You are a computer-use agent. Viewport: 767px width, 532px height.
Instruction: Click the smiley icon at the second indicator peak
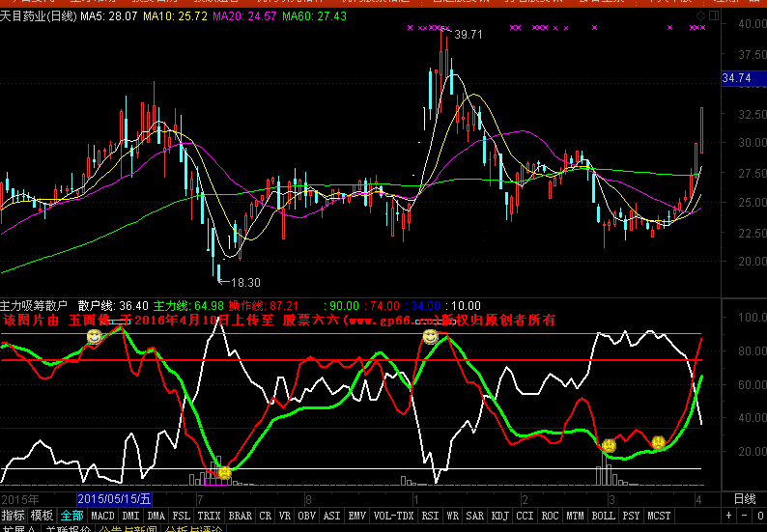coord(430,337)
